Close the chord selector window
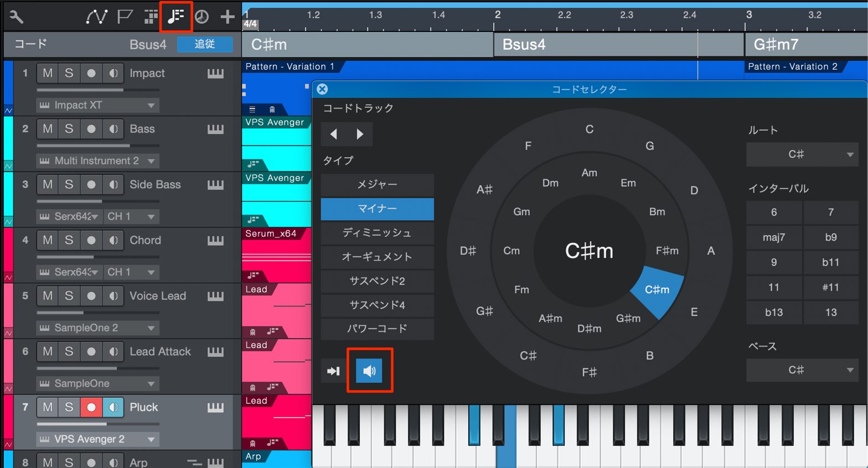This screenshot has height=468, width=868. click(x=322, y=89)
